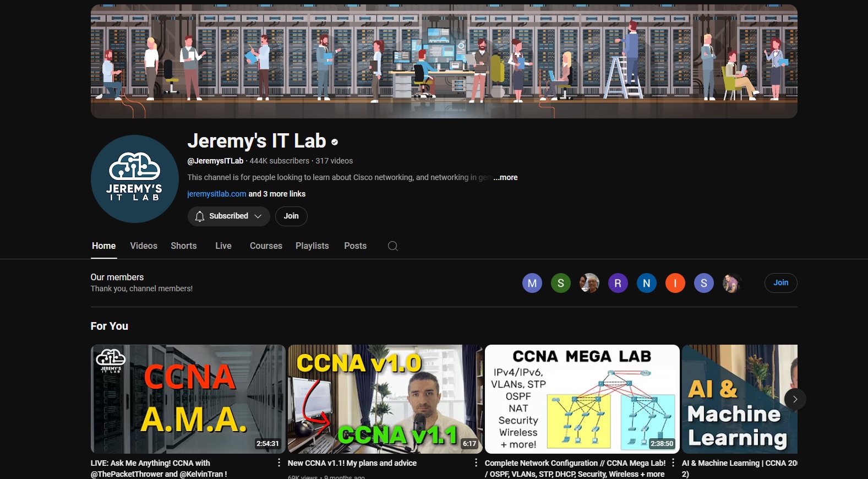Click the green 'S' member avatar
This screenshot has height=479, width=868.
coord(561,283)
